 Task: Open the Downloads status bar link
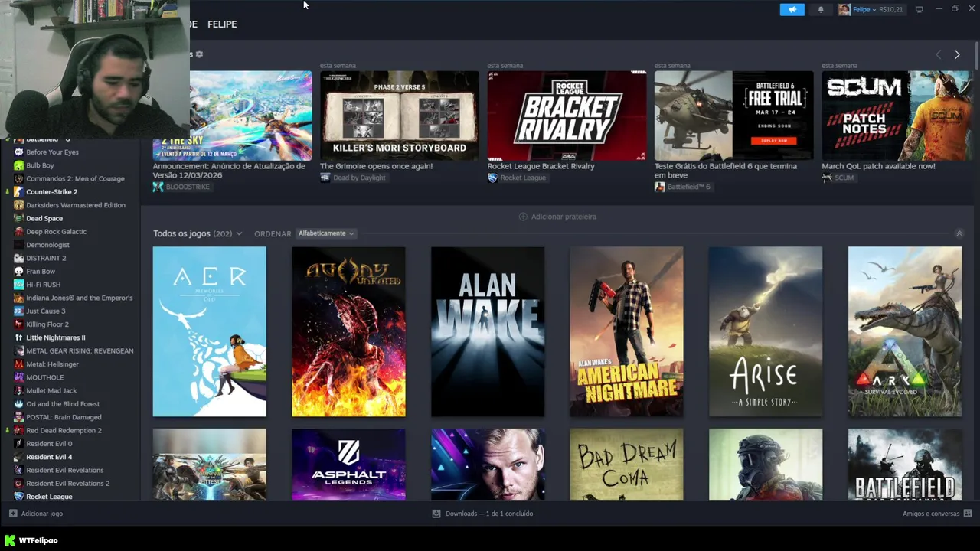(482, 514)
